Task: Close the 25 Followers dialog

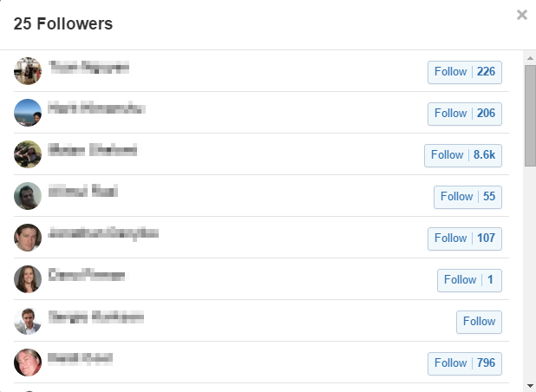Action: coord(521,15)
